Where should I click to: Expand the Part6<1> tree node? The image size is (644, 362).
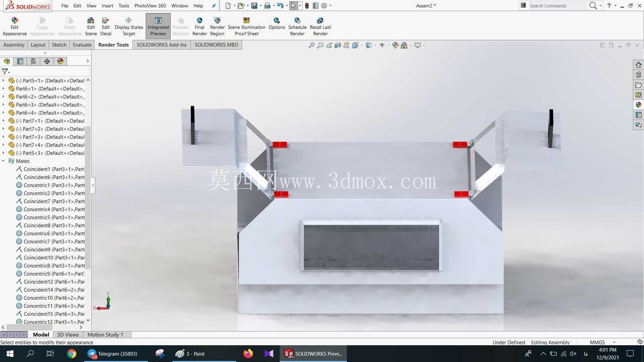[x=3, y=88]
